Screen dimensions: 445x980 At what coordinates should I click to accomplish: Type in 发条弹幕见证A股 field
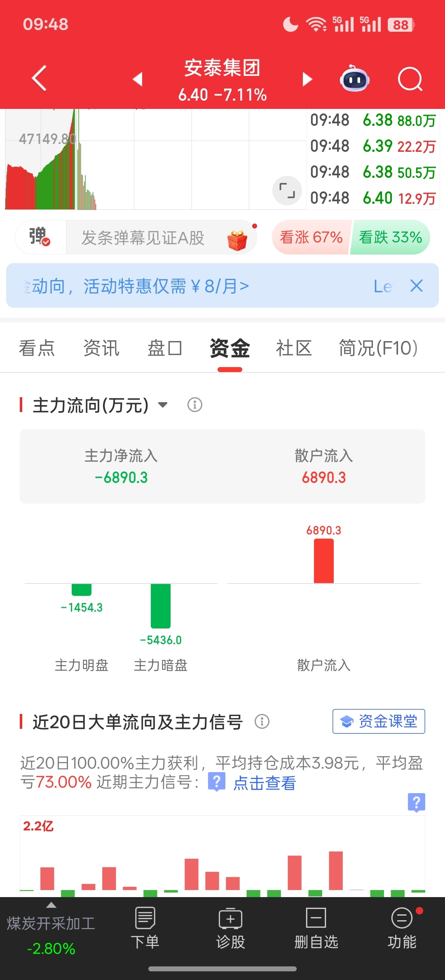[143, 238]
